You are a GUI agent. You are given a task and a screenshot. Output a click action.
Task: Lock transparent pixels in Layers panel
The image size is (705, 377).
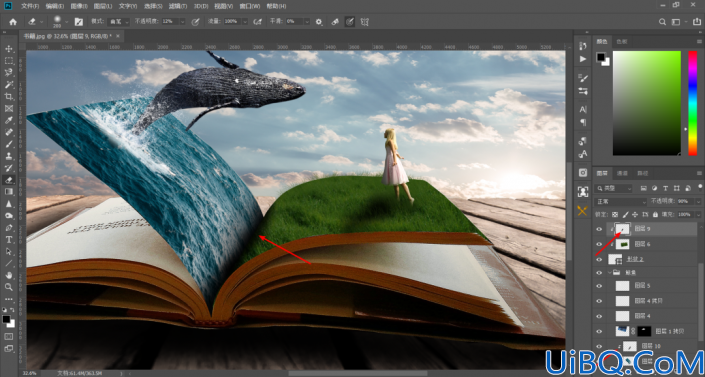tap(615, 215)
